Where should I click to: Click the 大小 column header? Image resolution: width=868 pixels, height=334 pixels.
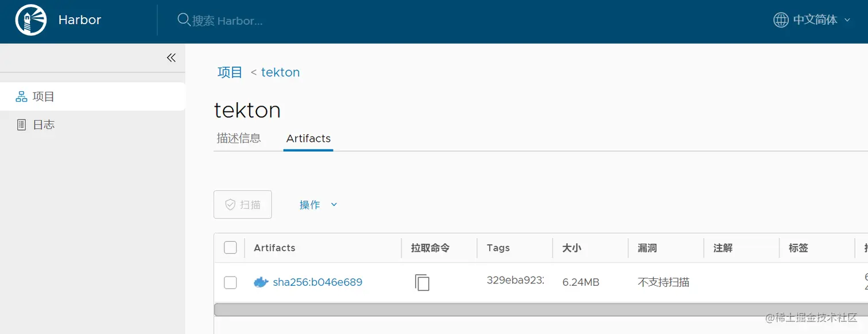(571, 248)
